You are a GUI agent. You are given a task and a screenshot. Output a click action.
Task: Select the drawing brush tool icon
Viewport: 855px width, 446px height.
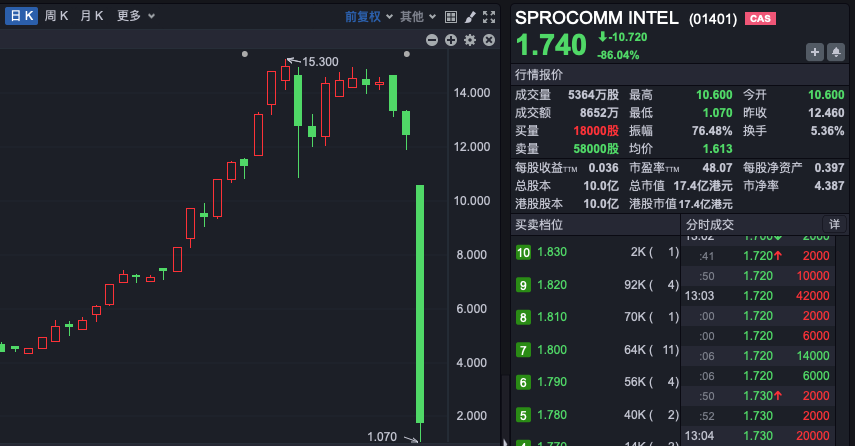pos(469,16)
